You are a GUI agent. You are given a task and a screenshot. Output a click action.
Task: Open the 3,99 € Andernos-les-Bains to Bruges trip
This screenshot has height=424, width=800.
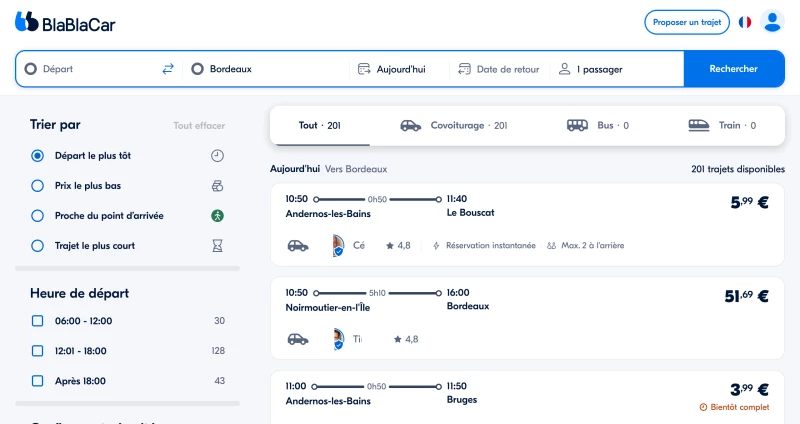point(527,397)
